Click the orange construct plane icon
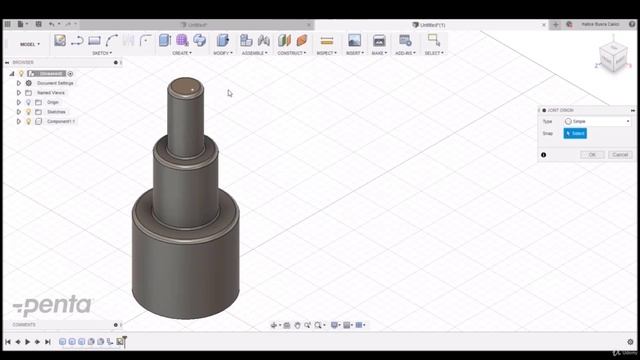The image size is (640, 360). (x=302, y=40)
